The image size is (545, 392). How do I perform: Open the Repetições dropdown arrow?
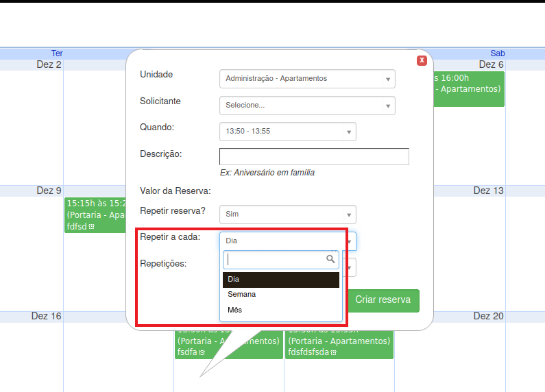350,267
